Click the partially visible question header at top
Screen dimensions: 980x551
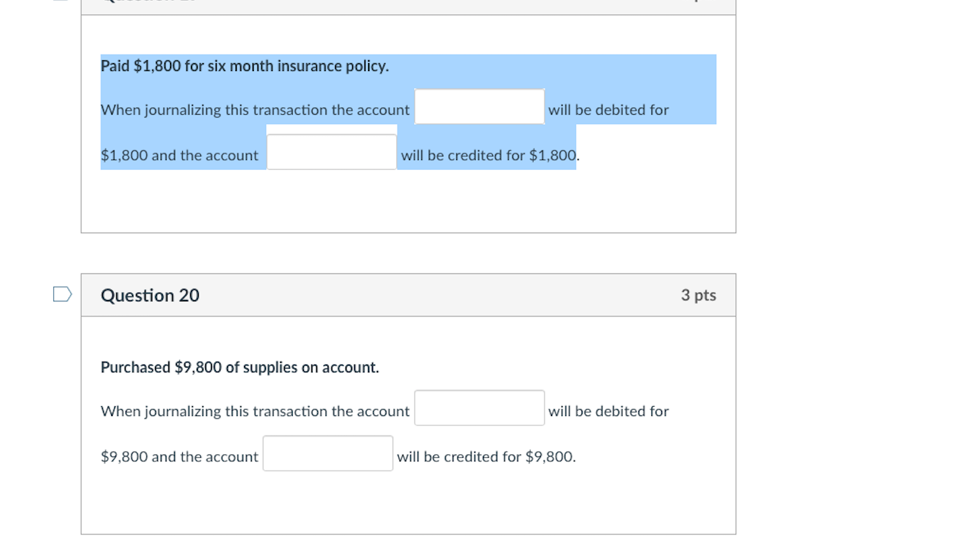click(x=408, y=6)
